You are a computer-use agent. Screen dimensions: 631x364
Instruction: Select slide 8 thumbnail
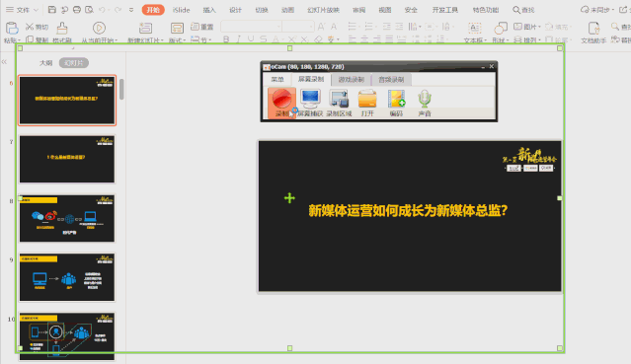coord(67,218)
